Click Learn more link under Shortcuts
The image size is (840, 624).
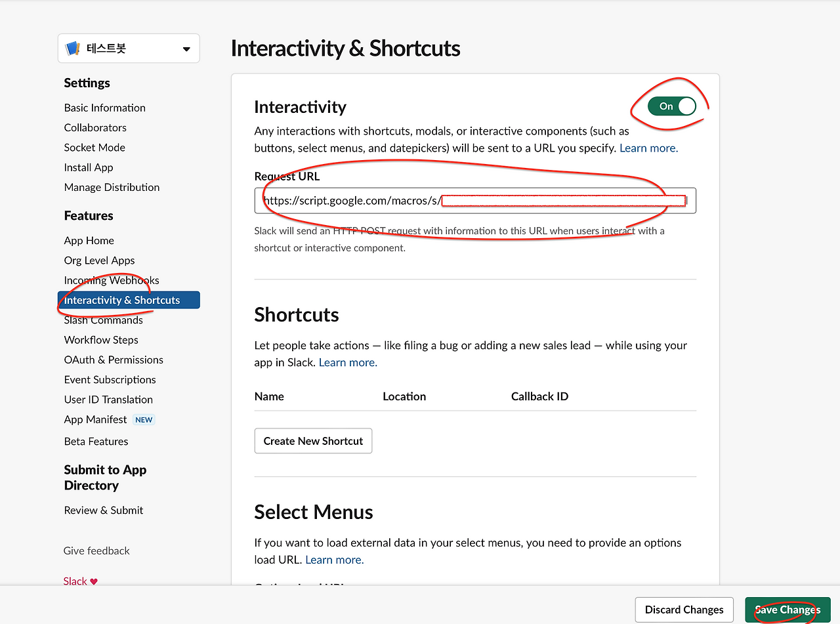click(x=348, y=362)
